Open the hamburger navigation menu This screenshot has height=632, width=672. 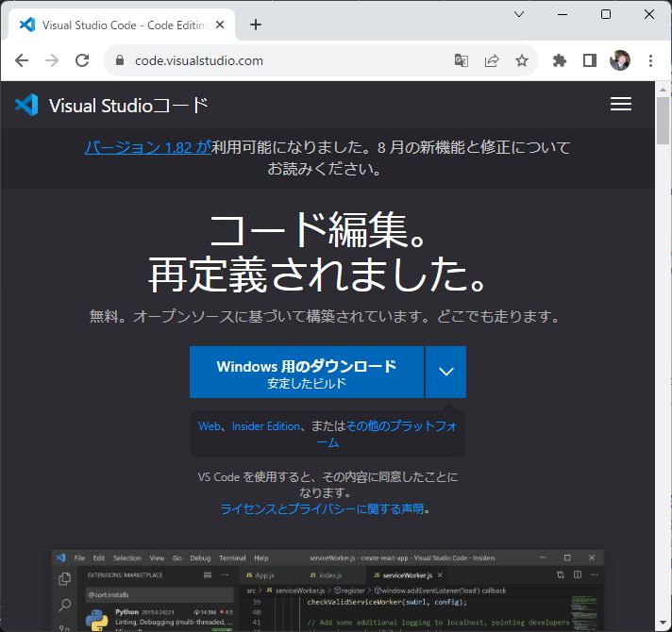coord(621,104)
